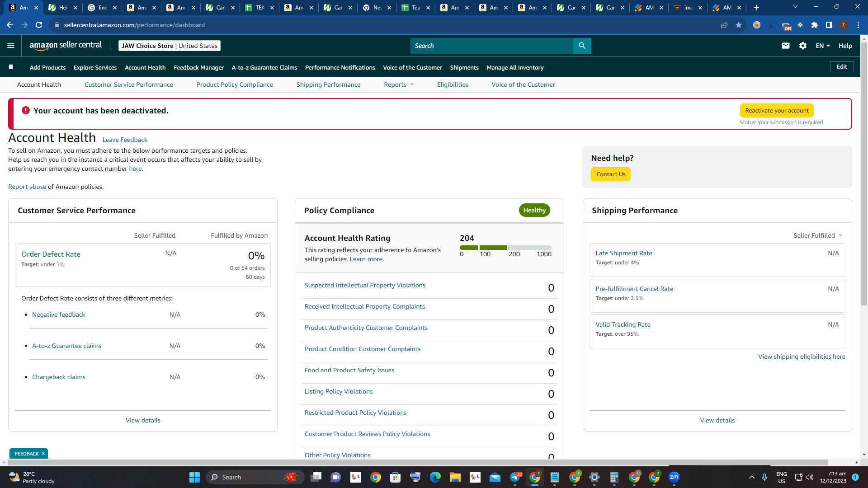Screen dimensions: 868x488
Task: Open Listing Policy Violations link
Action: [x=339, y=391]
